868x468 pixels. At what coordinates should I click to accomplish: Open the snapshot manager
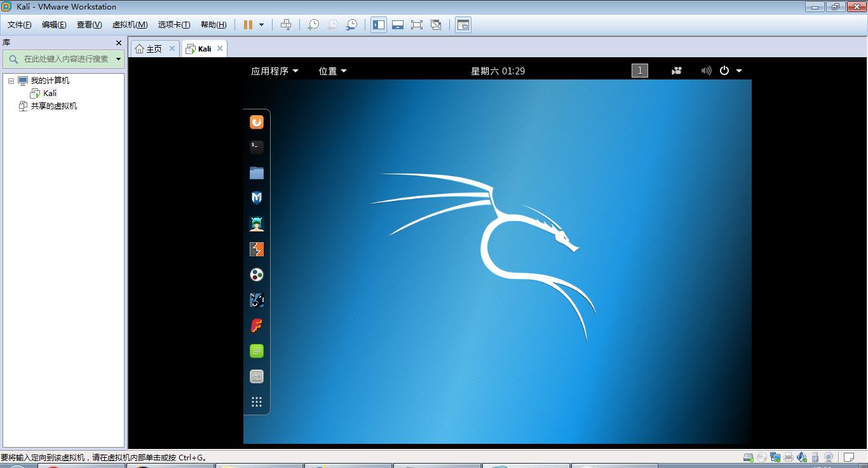tap(351, 25)
